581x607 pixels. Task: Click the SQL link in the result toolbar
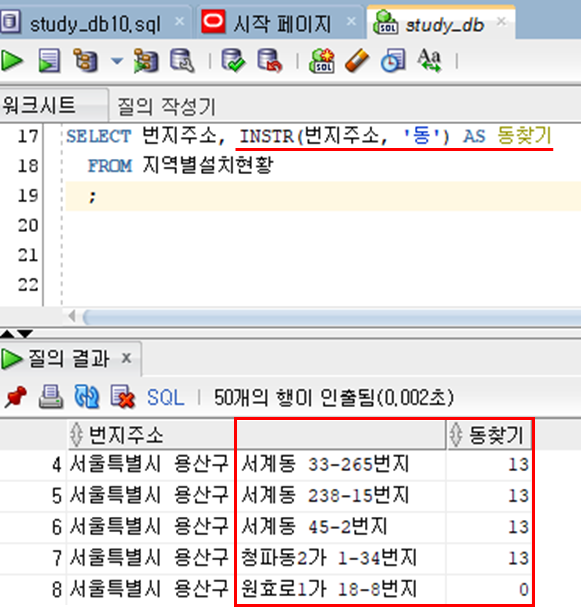click(x=165, y=398)
